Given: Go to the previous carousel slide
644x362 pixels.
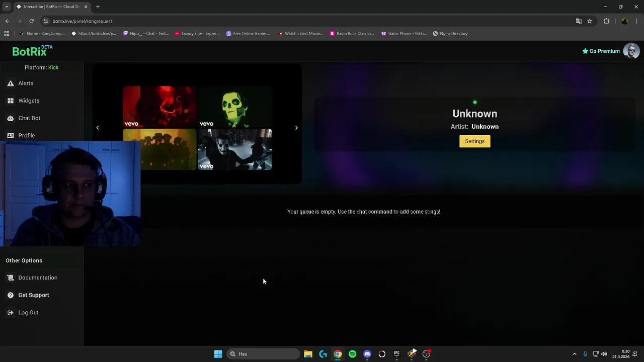Looking at the screenshot, I should (98, 128).
